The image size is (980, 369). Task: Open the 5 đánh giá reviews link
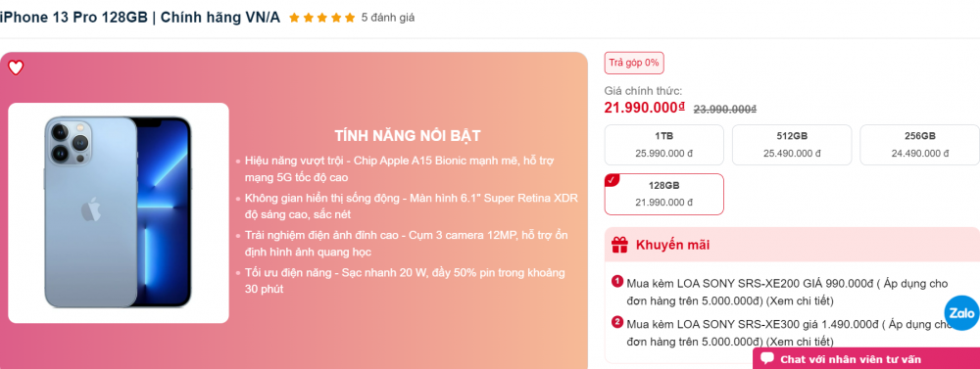(387, 18)
